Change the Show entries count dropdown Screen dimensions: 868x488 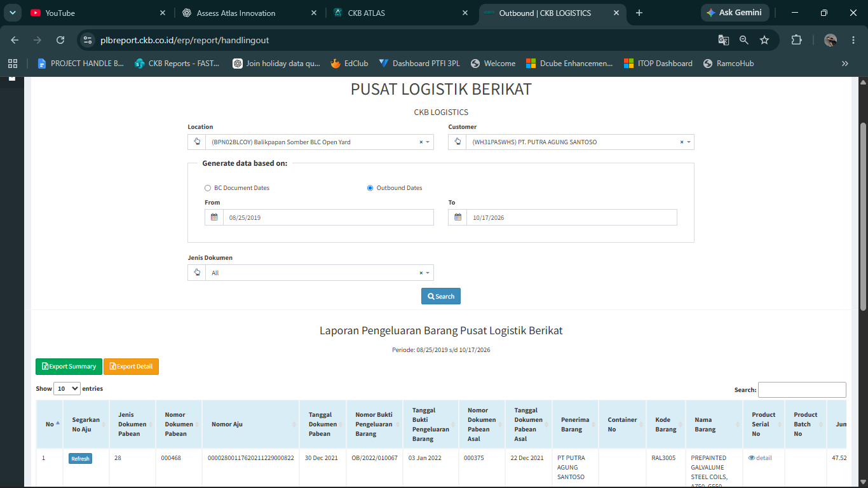pos(67,388)
